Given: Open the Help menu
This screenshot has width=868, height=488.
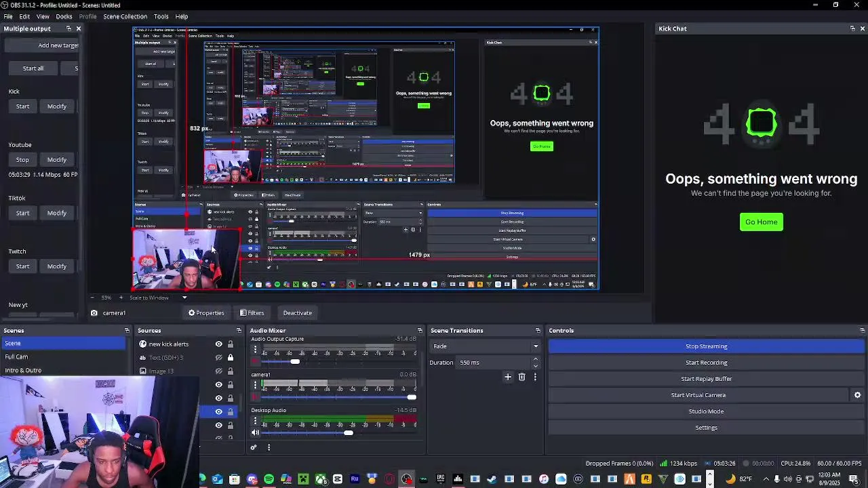Looking at the screenshot, I should tap(182, 16).
